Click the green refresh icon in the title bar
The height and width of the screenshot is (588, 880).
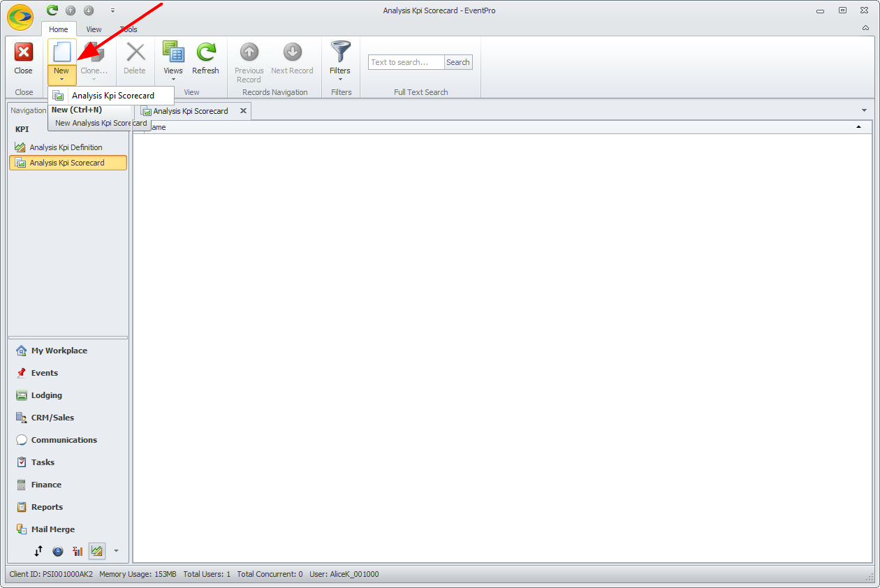52,10
